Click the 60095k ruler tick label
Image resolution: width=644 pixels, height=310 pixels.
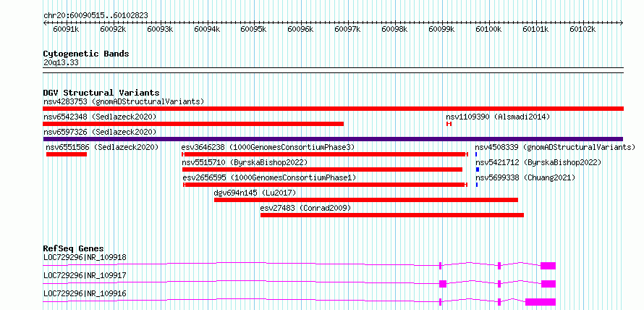tap(254, 29)
